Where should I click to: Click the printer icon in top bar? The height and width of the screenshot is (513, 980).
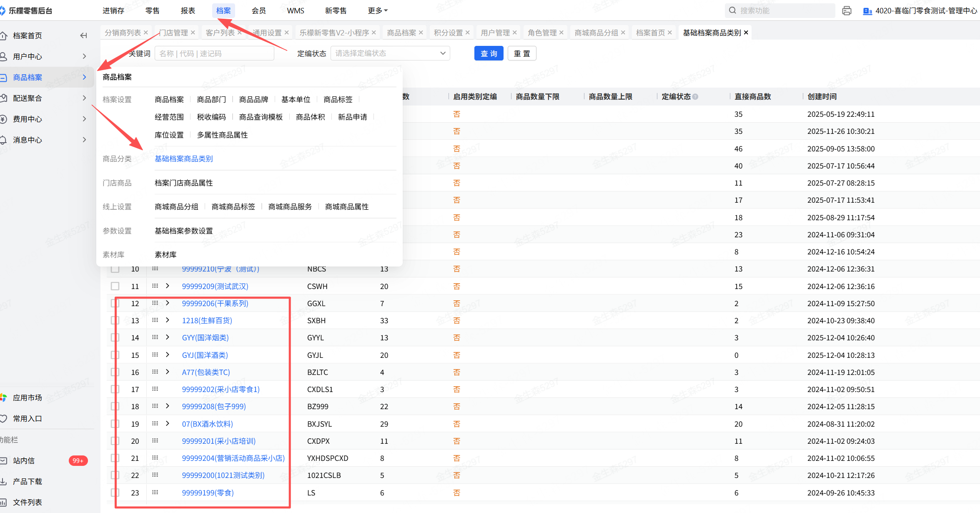[847, 11]
